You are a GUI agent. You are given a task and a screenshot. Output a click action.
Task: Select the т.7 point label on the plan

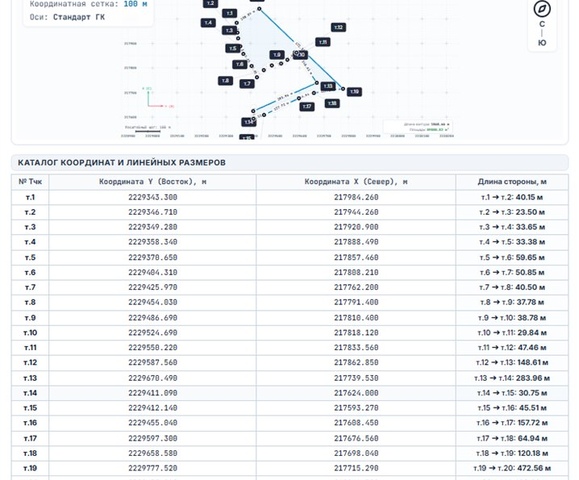[247, 84]
